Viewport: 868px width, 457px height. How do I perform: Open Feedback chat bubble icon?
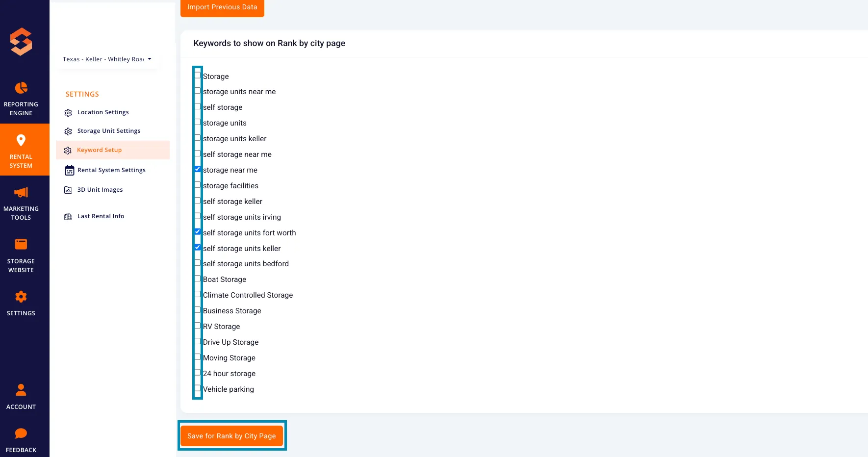21,433
